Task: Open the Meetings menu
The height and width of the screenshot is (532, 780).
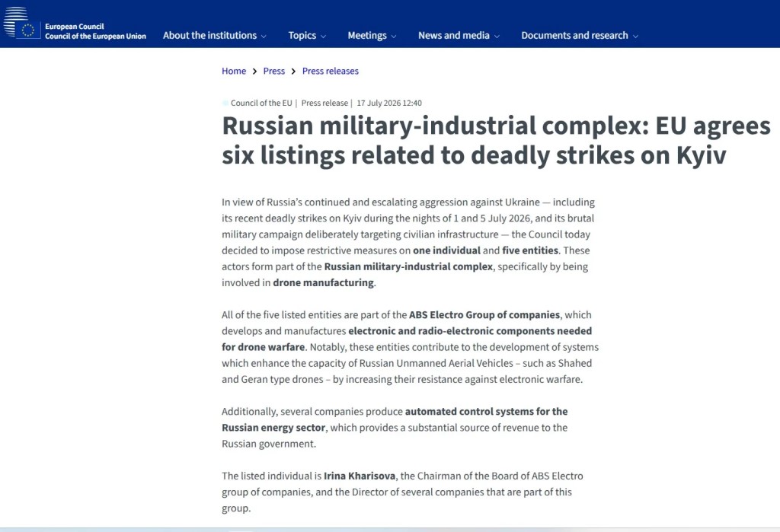Action: [372, 35]
